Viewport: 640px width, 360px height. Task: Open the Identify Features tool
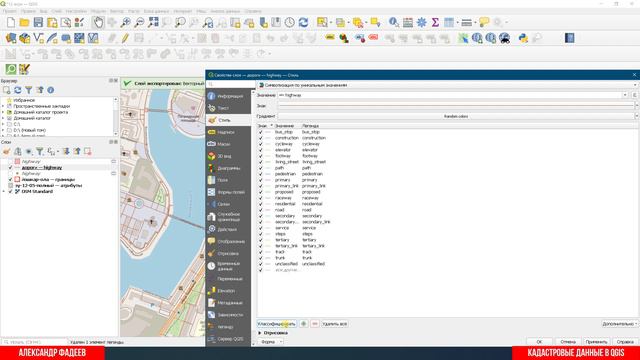394,22
